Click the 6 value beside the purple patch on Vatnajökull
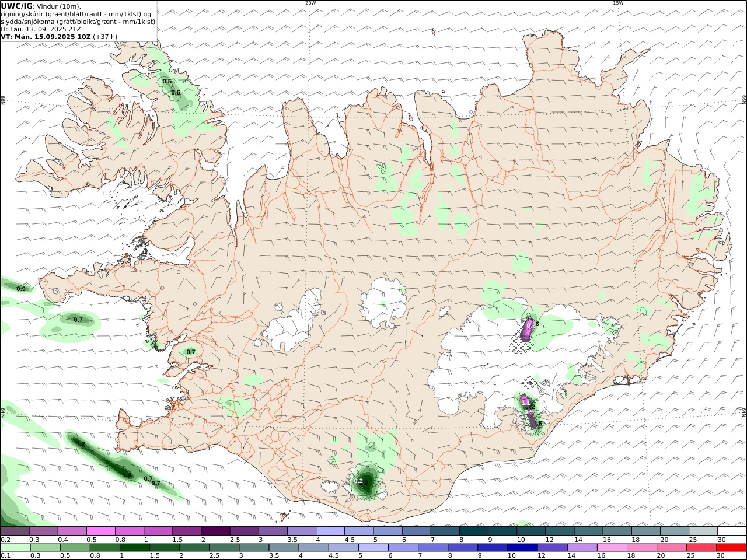The image size is (747, 560). click(x=537, y=324)
